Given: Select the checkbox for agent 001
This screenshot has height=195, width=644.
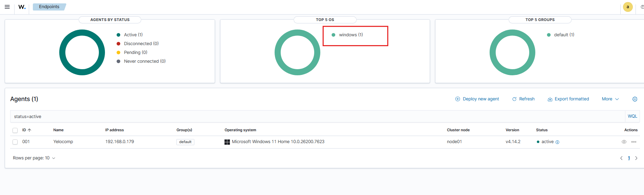Looking at the screenshot, I should (x=15, y=142).
